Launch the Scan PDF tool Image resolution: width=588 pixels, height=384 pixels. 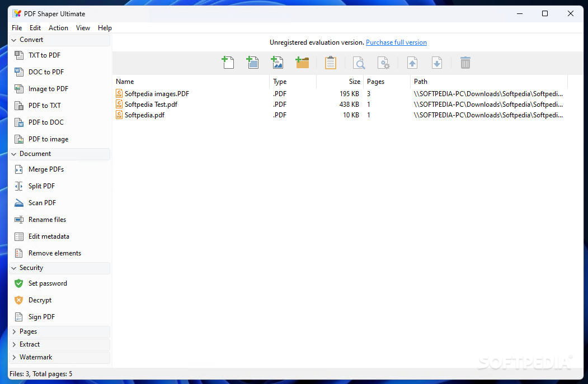coord(59,203)
